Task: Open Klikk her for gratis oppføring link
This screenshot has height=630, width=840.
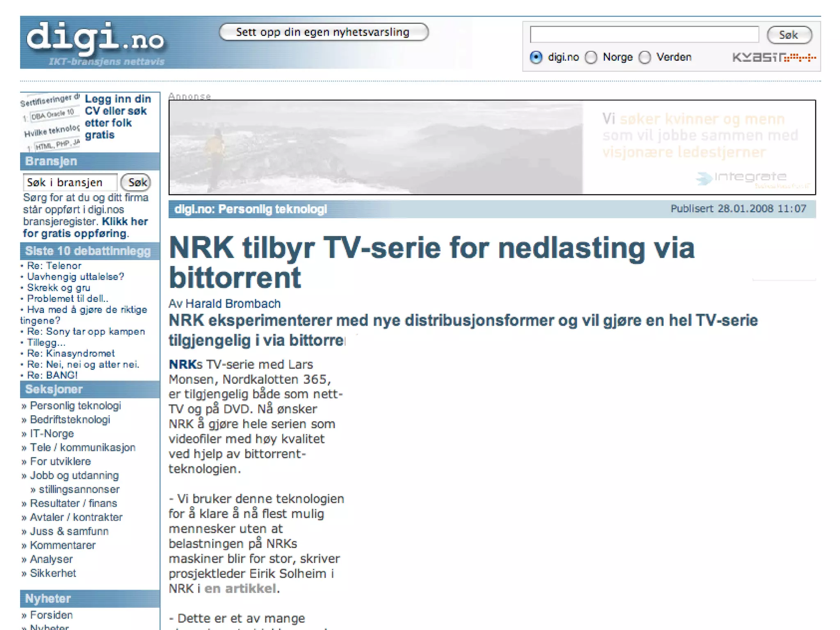Action: [85, 227]
